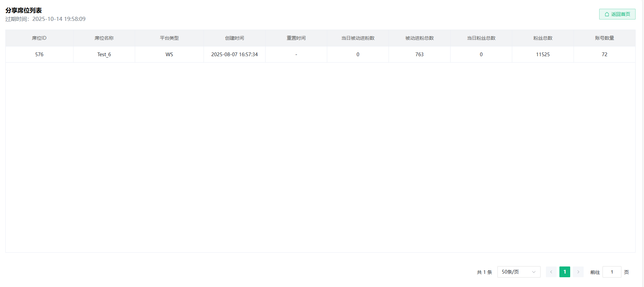Select the seat ID cell 576
Viewport: 644px width, 287px height.
click(x=39, y=55)
